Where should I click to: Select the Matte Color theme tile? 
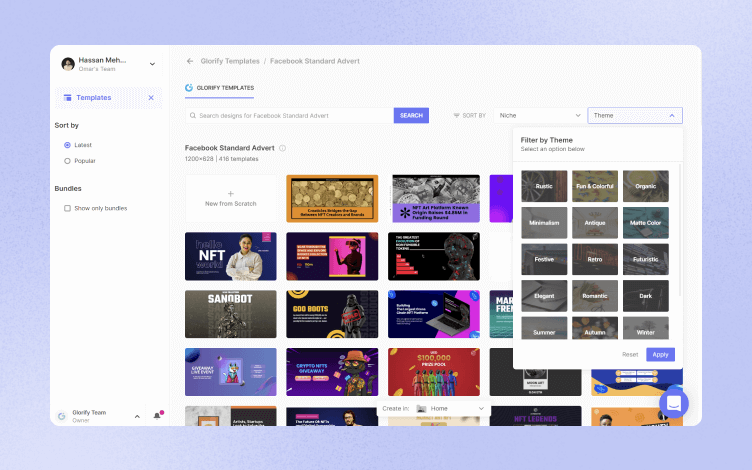(646, 223)
